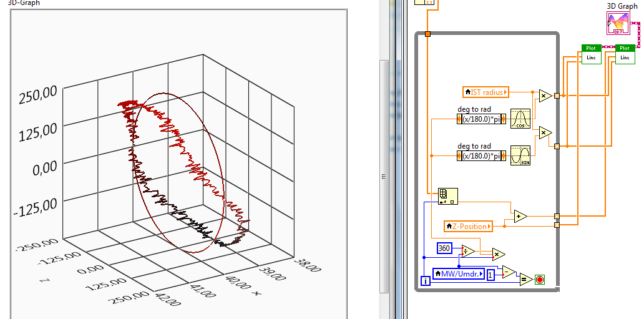Click the 38,00 x-axis label
Image resolution: width=644 pixels, height=319 pixels.
coord(308,265)
